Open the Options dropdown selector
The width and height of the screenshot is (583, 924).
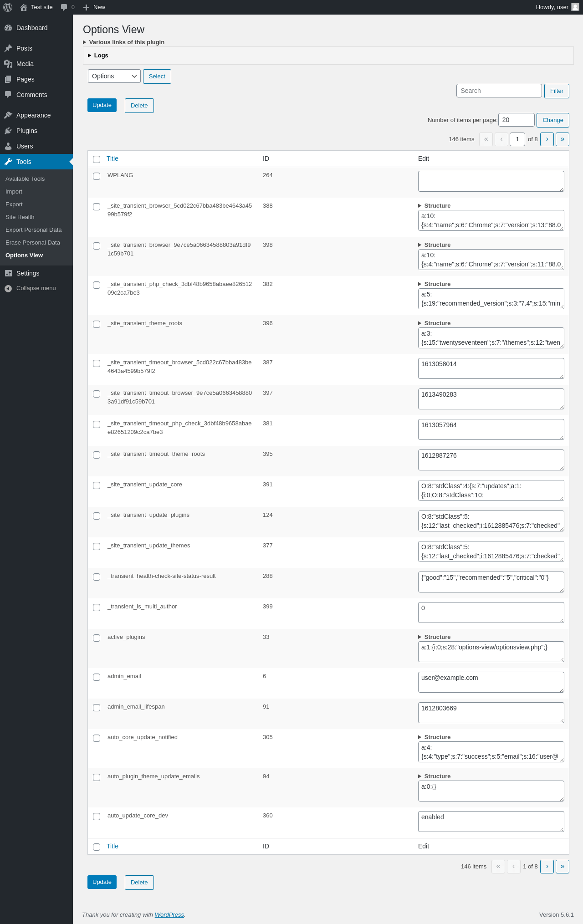(114, 76)
